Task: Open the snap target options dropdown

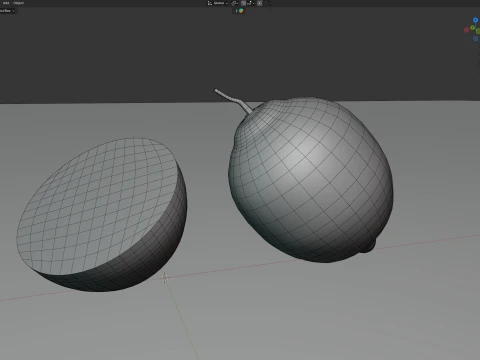Action: (x=250, y=3)
